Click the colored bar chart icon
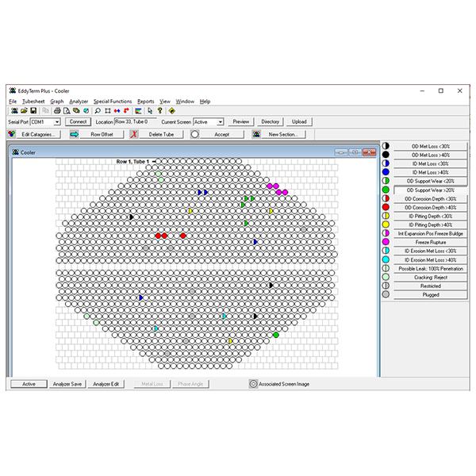This screenshot has width=476, height=476. (x=138, y=111)
